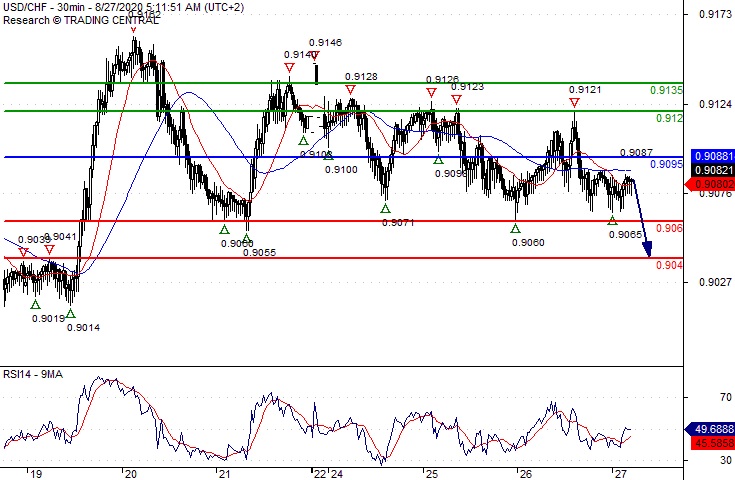Click the blue 0.90881 price tag
Viewport: 735px width, 480px height.
point(713,156)
